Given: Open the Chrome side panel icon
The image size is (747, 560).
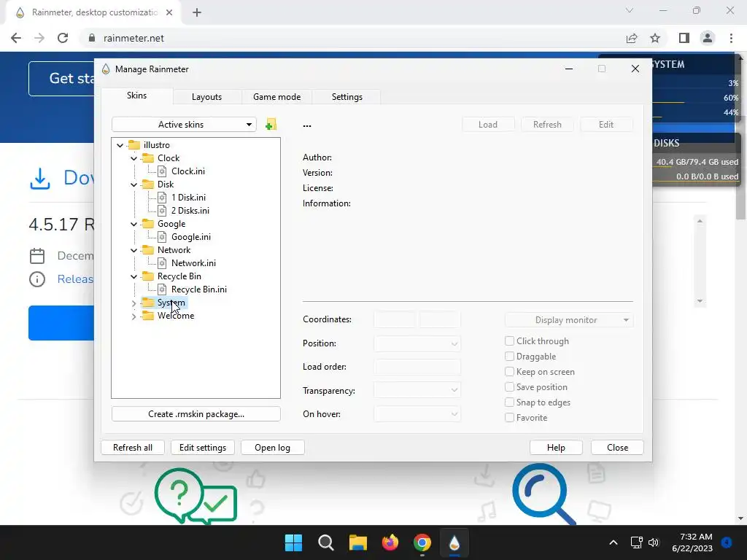Looking at the screenshot, I should pos(684,38).
